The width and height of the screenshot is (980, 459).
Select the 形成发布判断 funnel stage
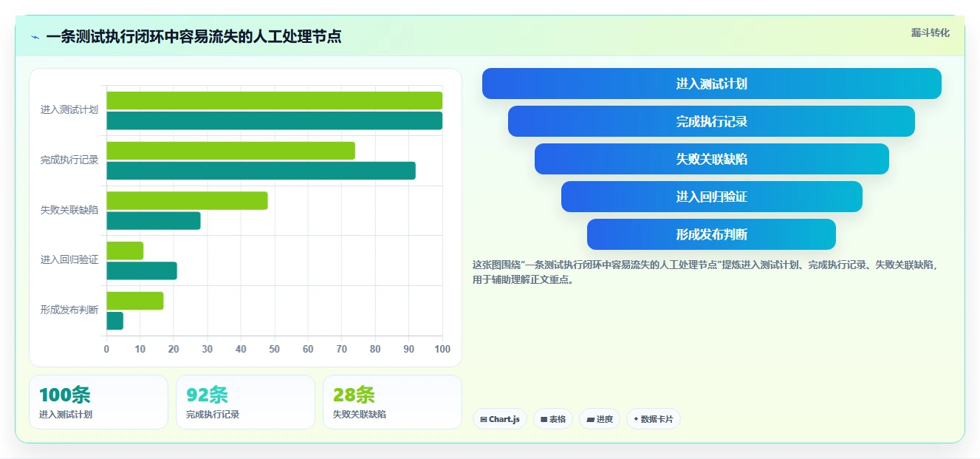[x=712, y=234]
